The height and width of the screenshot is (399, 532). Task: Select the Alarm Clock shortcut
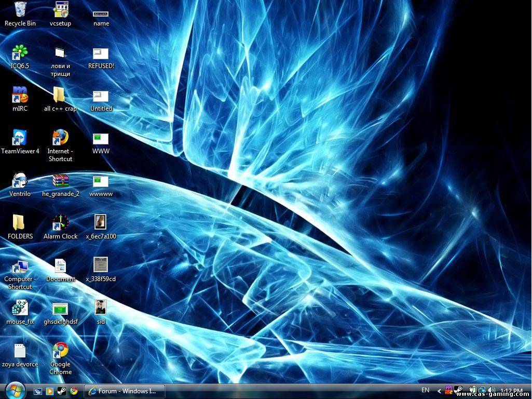pos(60,223)
